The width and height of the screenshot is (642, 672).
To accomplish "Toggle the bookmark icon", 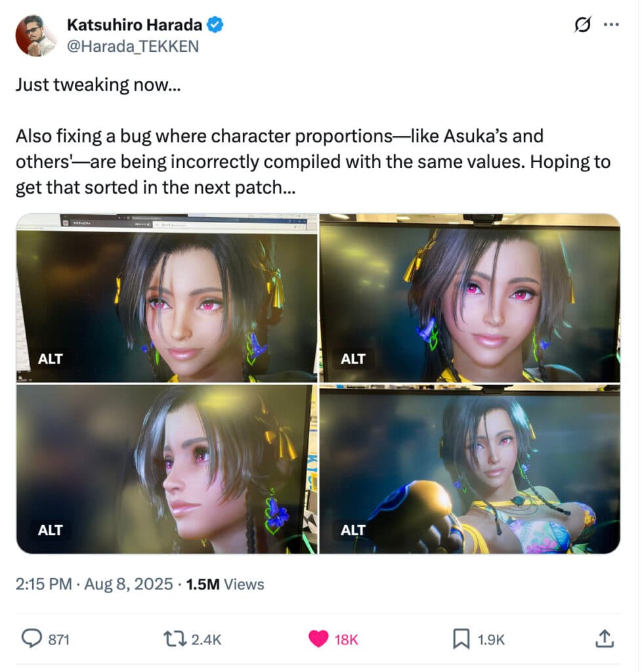I will pyautogui.click(x=461, y=639).
